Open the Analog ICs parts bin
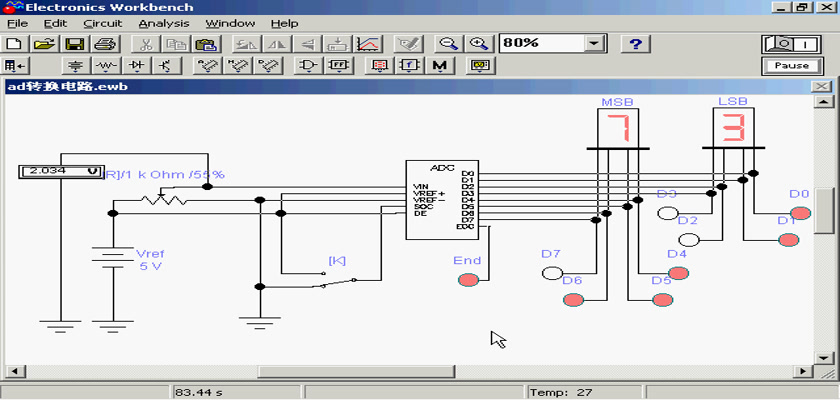 [x=206, y=66]
